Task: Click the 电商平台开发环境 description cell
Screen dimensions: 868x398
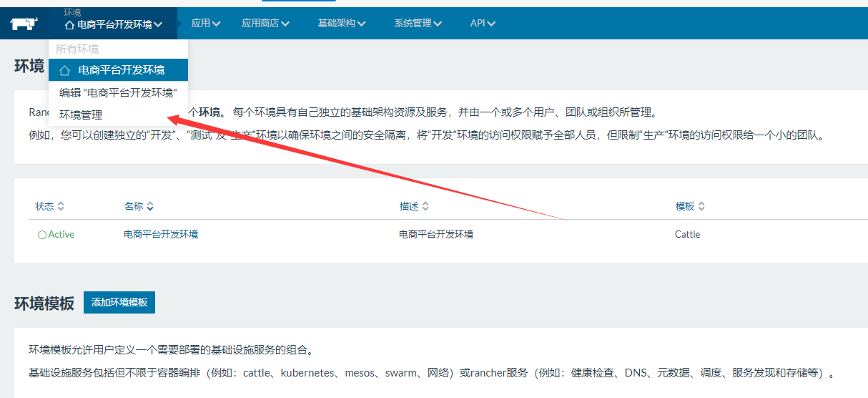Action: click(436, 234)
